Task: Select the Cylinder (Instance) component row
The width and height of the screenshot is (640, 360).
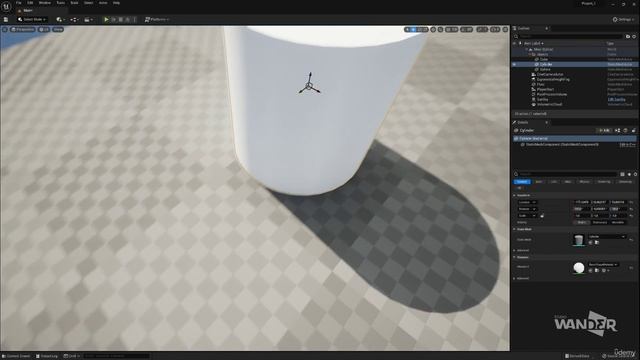Action: pyautogui.click(x=575, y=138)
